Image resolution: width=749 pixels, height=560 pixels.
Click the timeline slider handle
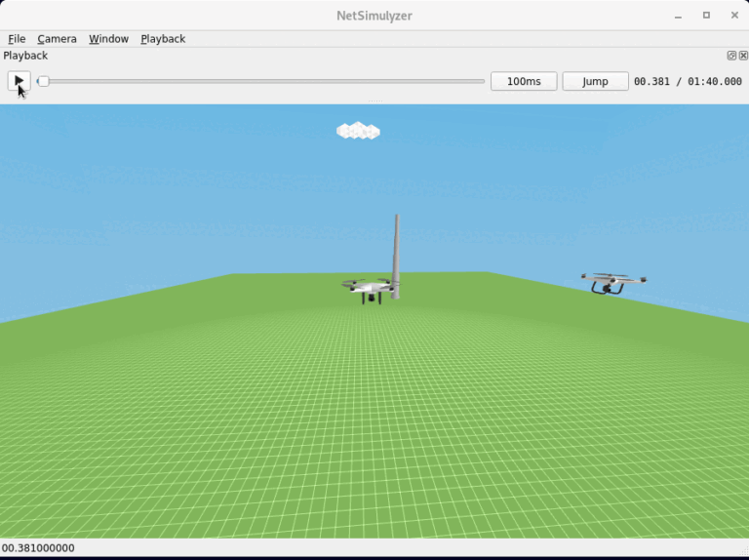(43, 81)
